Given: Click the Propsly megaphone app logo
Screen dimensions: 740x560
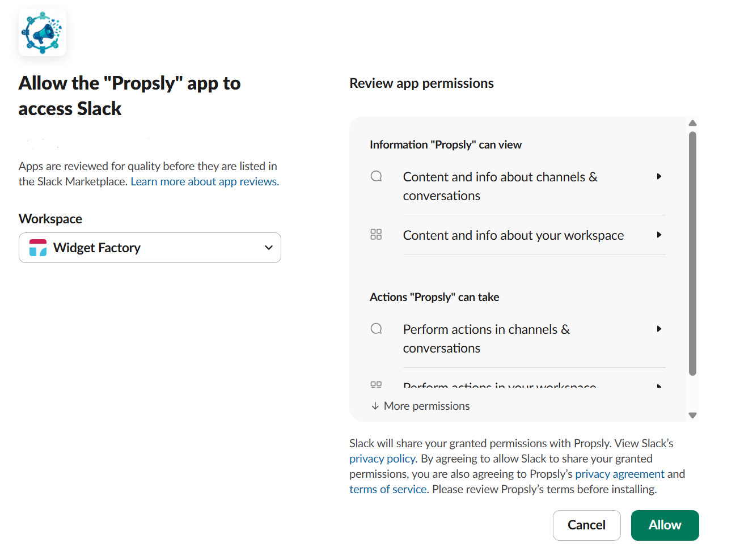Looking at the screenshot, I should 42,32.
